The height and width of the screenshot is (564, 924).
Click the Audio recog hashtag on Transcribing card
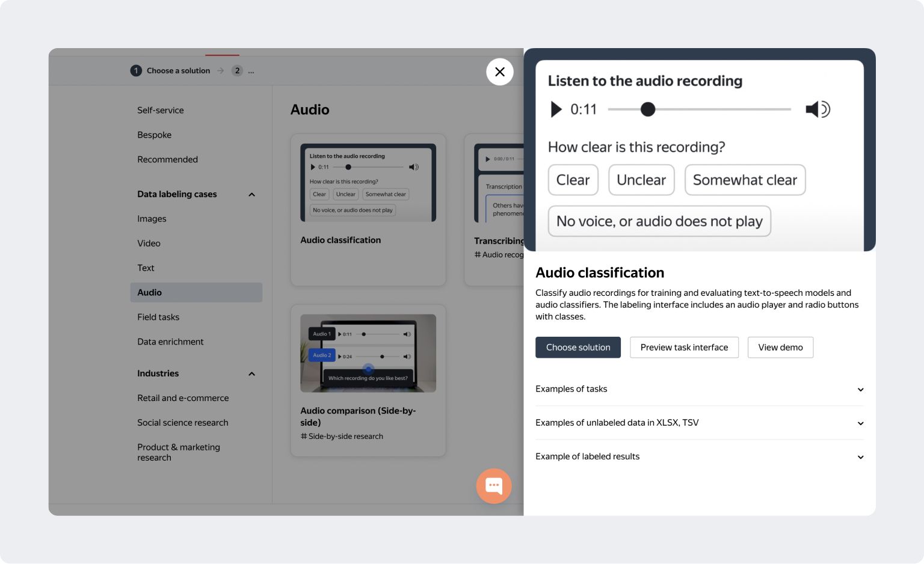tap(499, 255)
